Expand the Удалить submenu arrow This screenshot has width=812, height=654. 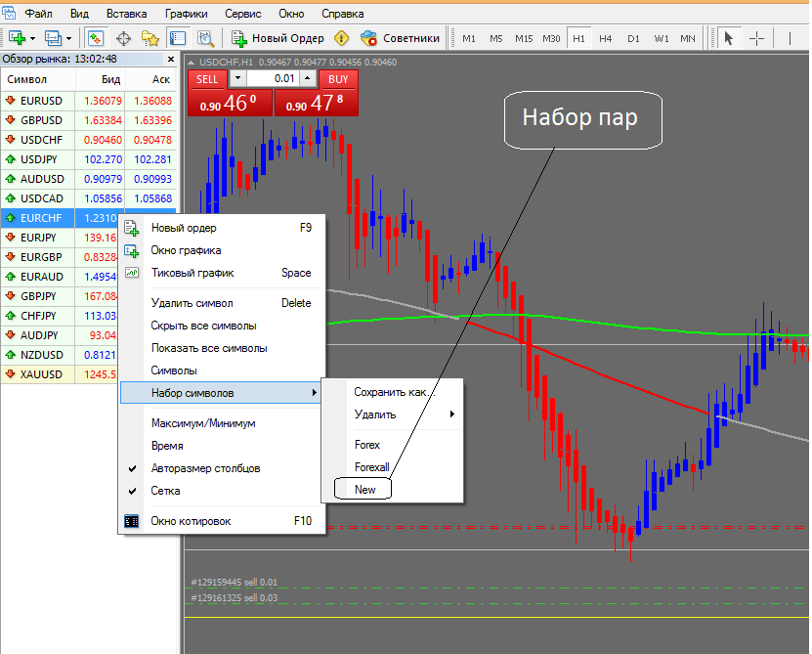(x=452, y=414)
